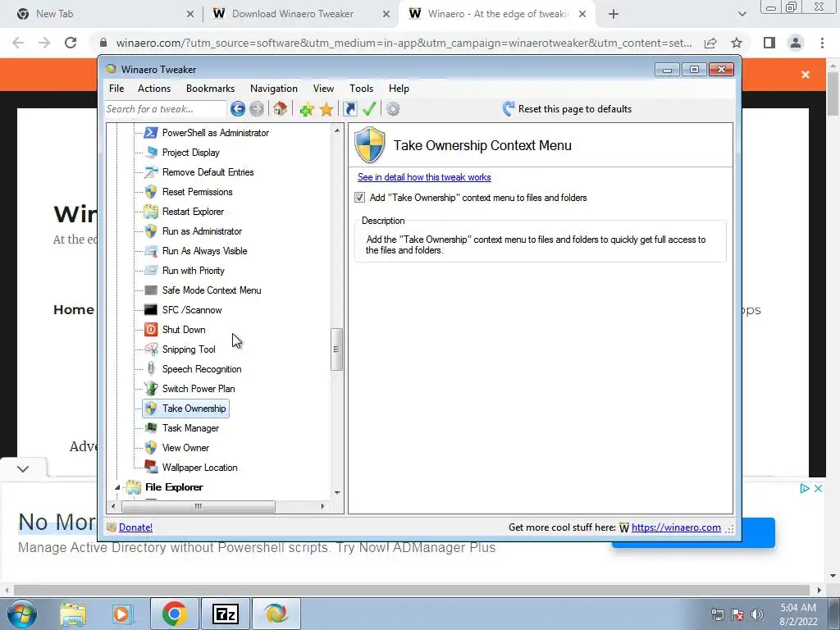
Task: Click the green checkmark toolbar icon
Action: tap(369, 109)
